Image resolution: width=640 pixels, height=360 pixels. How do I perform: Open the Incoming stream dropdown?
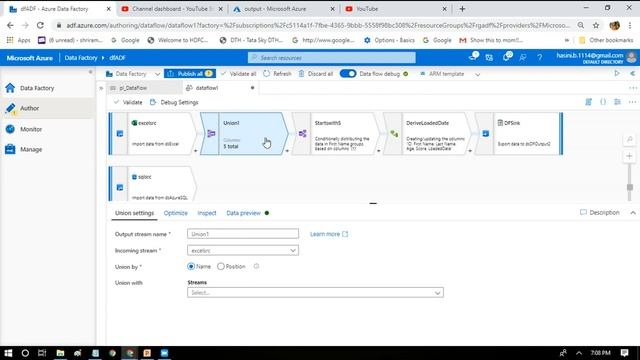[243, 250]
